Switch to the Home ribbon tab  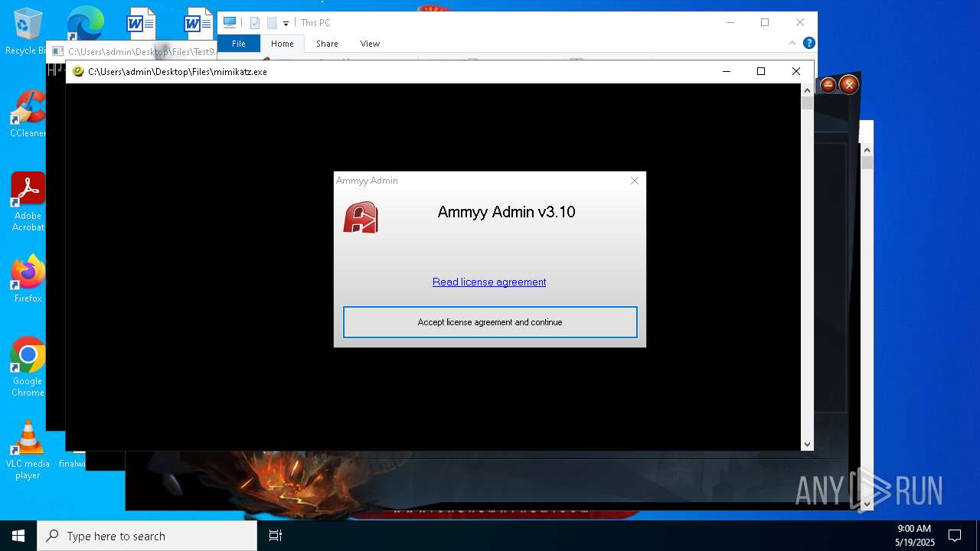pyautogui.click(x=283, y=44)
